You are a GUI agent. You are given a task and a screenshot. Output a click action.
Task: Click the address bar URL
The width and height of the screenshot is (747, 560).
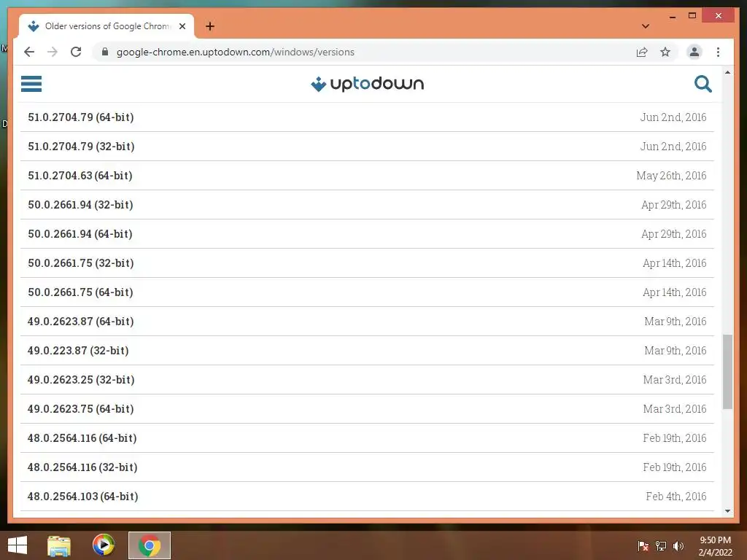(x=236, y=52)
